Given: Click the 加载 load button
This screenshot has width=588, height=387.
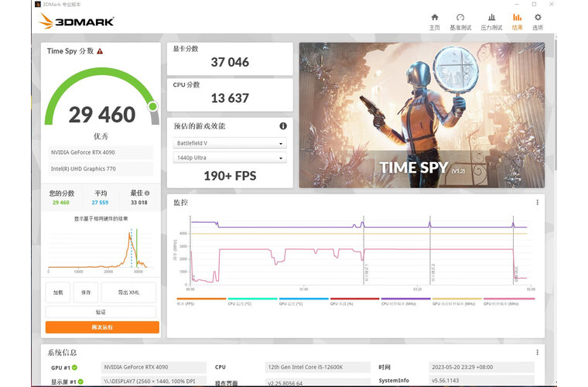Looking at the screenshot, I should pyautogui.click(x=58, y=293).
